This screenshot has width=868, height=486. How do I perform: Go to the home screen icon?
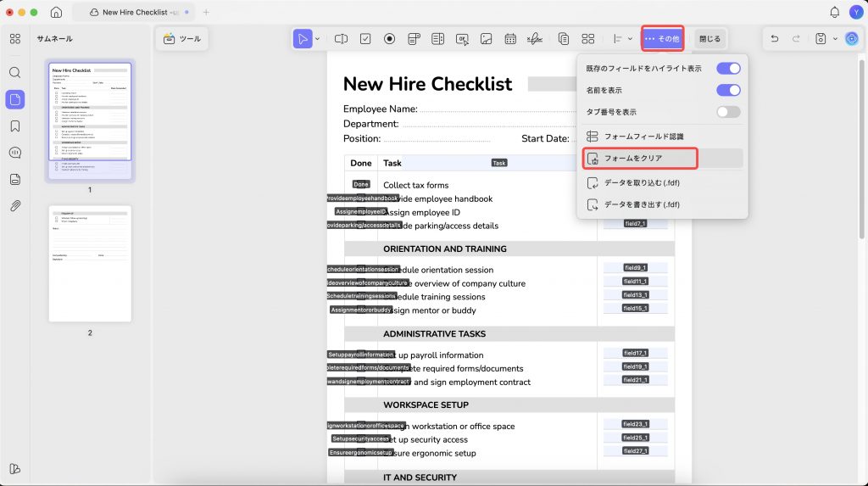point(56,12)
